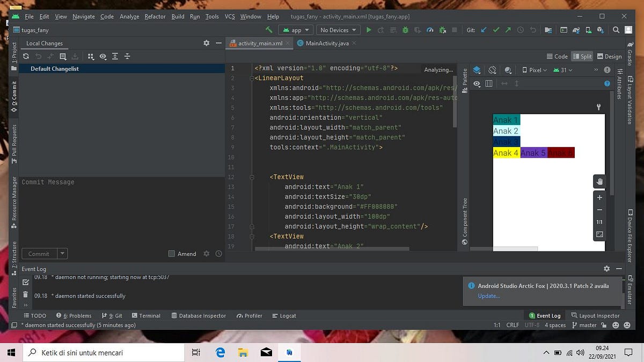Open Search Everywhere with the magnifier icon
The width and height of the screenshot is (644, 362).
(614, 30)
